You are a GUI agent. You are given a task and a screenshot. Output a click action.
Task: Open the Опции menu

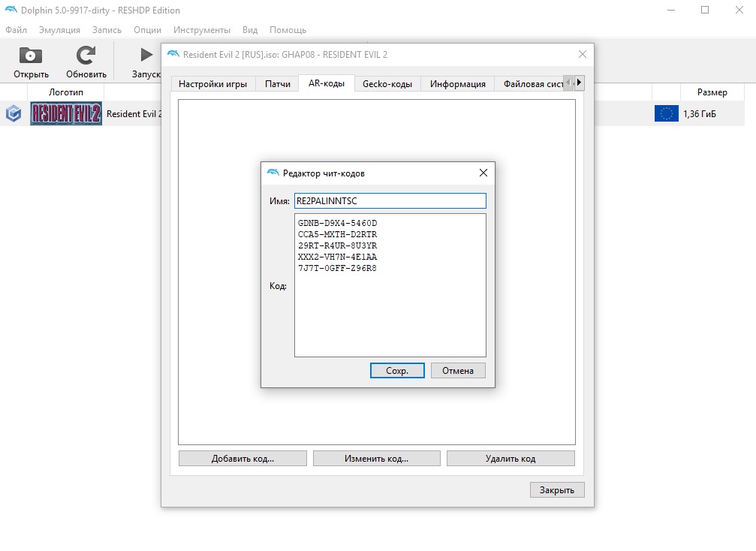[x=148, y=30]
